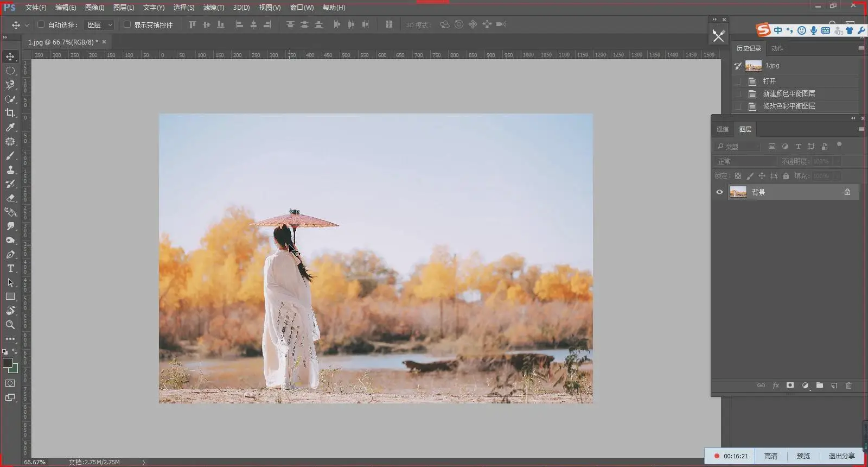Screen dimensions: 868x467
Task: Add a layer mask from the Layers panel
Action: [790, 386]
